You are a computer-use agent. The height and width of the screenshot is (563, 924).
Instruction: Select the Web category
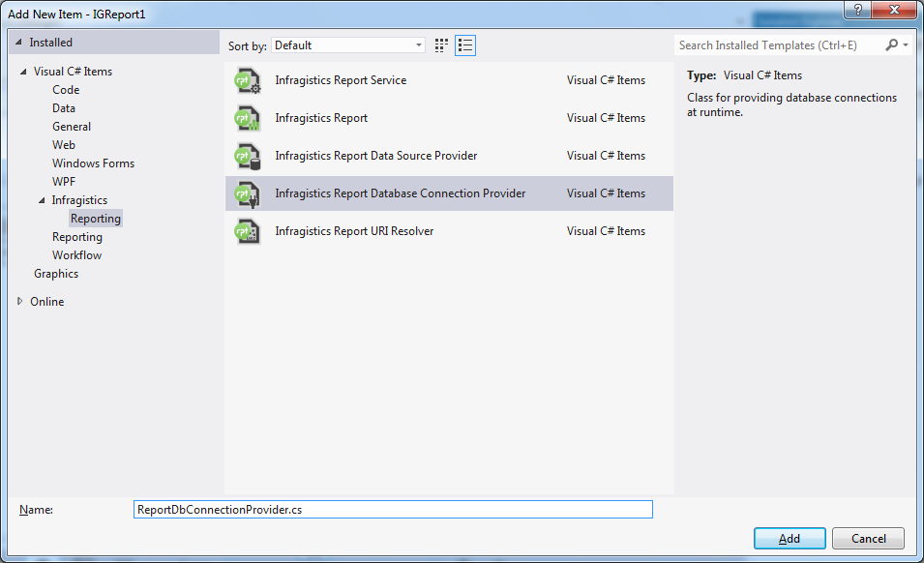coord(64,144)
